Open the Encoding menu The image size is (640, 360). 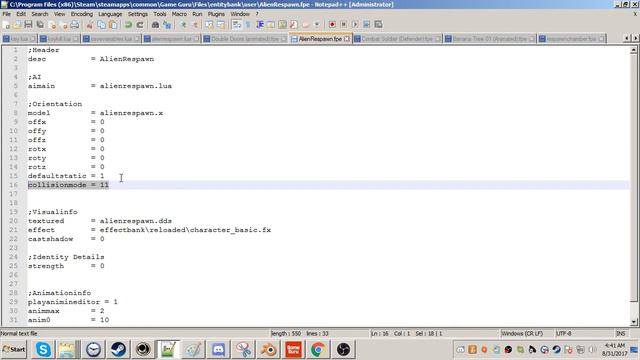point(82,14)
